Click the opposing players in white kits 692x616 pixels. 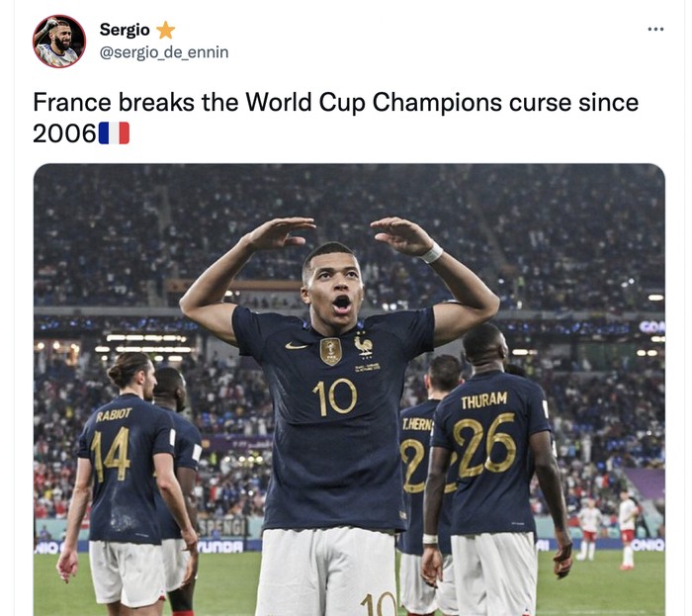click(x=608, y=530)
